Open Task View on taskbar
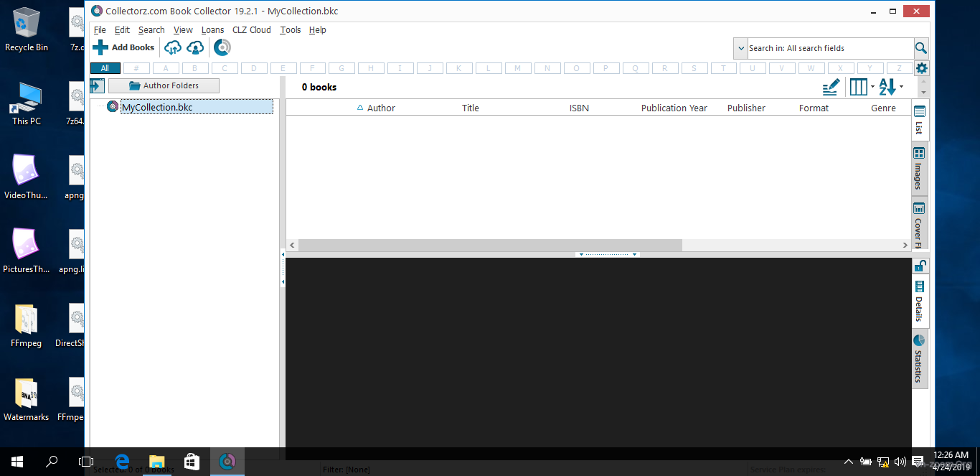 [86, 462]
